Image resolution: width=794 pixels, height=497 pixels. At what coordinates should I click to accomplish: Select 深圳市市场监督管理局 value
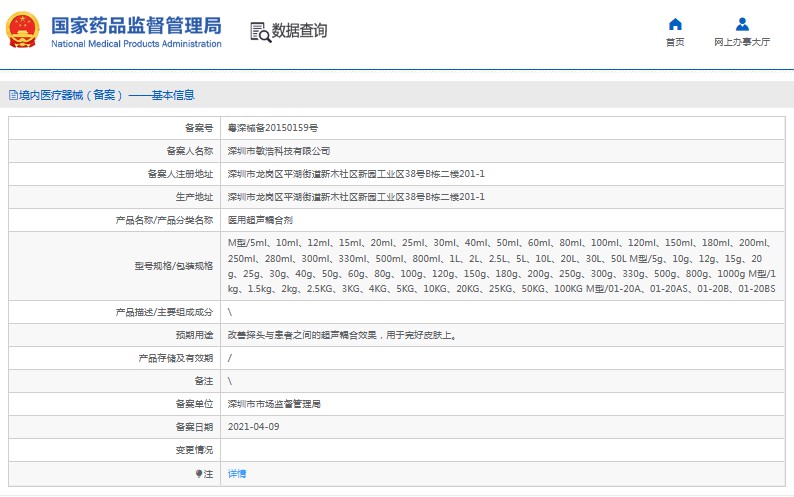274,404
